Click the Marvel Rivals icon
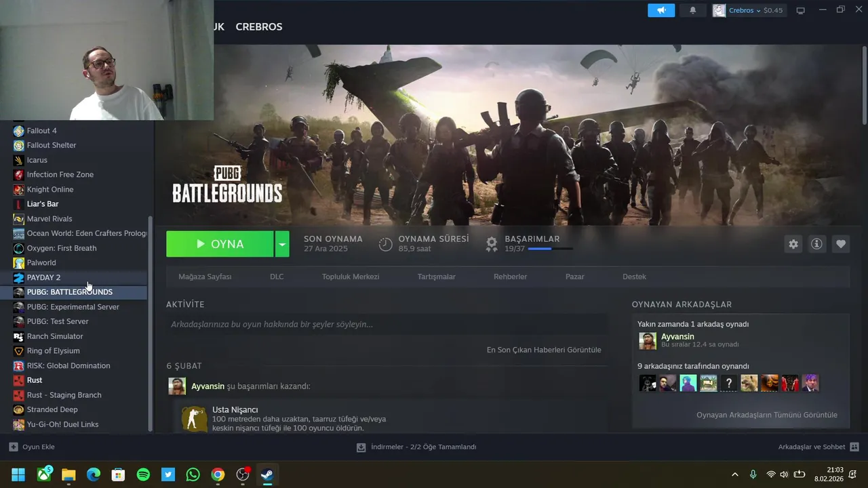Screen dimensions: 868x488 tap(19, 219)
